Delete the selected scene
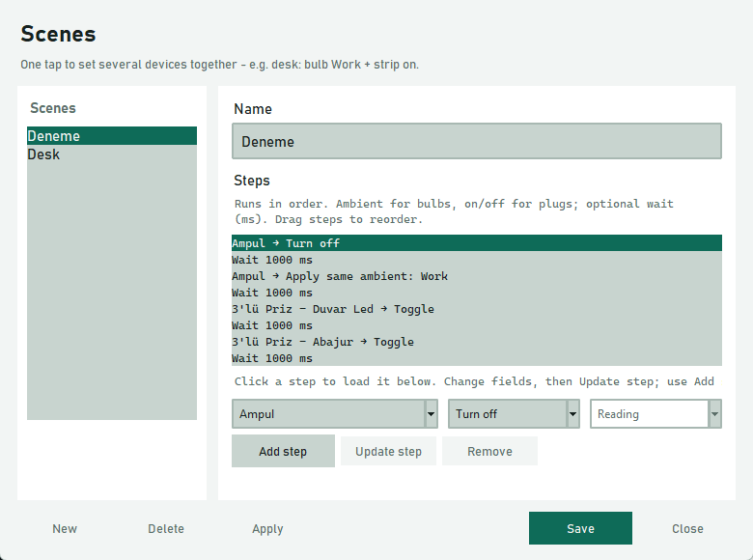The image size is (753, 560). pos(166,528)
